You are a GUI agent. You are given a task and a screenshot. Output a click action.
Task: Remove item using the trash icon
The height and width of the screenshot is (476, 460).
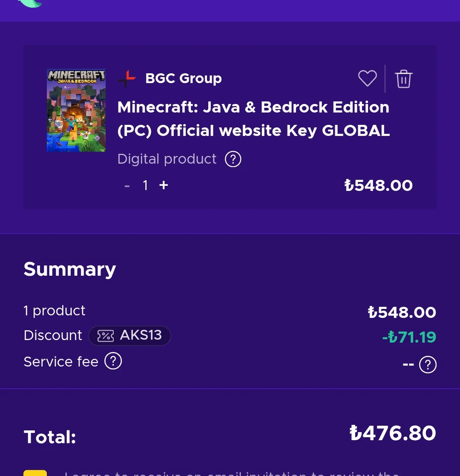click(403, 79)
